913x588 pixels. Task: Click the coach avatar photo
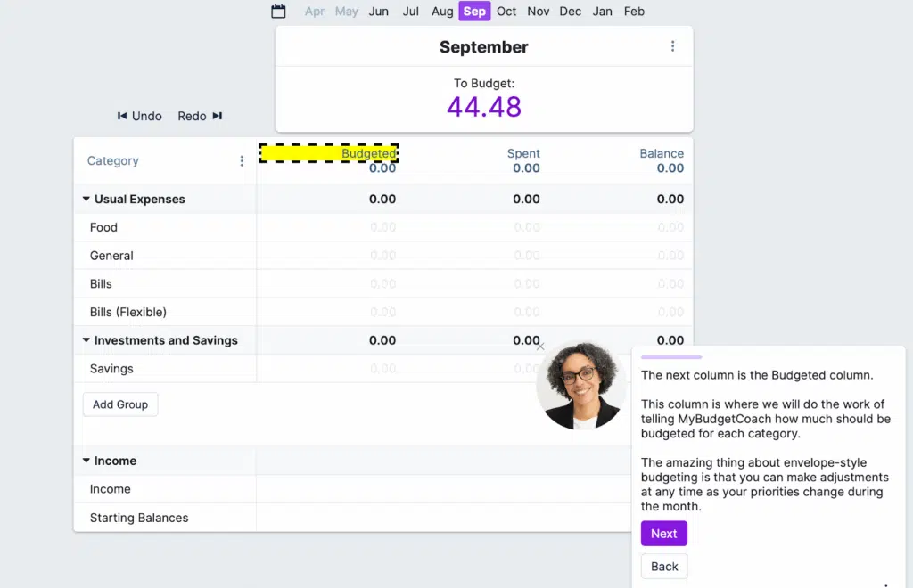[582, 386]
